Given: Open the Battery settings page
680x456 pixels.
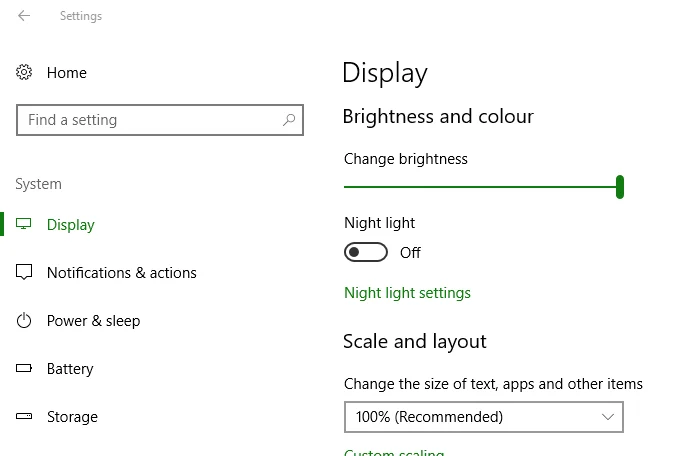Looking at the screenshot, I should [70, 369].
